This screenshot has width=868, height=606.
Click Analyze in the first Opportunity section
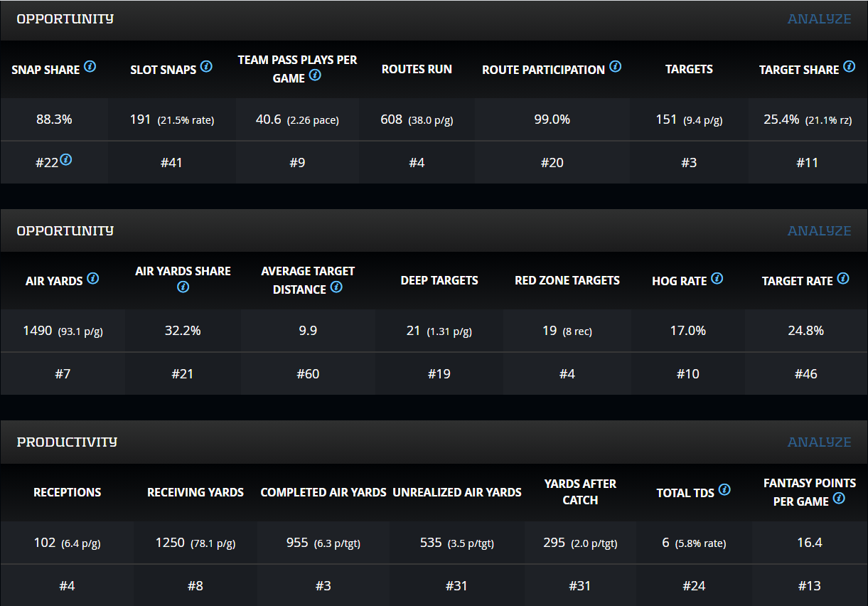[x=819, y=19]
